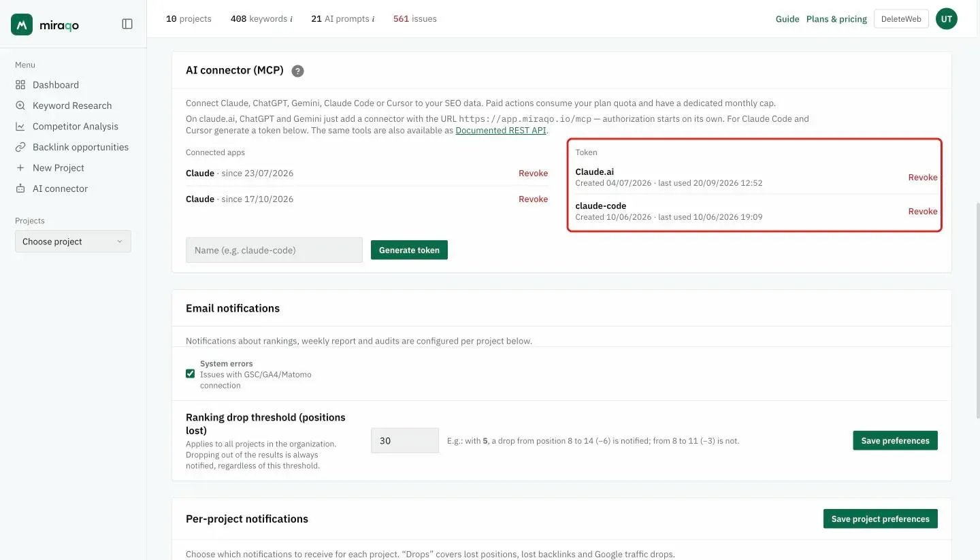Revoke the Claude app connected since 17/10/2026
Screen dimensions: 980x560
533,199
